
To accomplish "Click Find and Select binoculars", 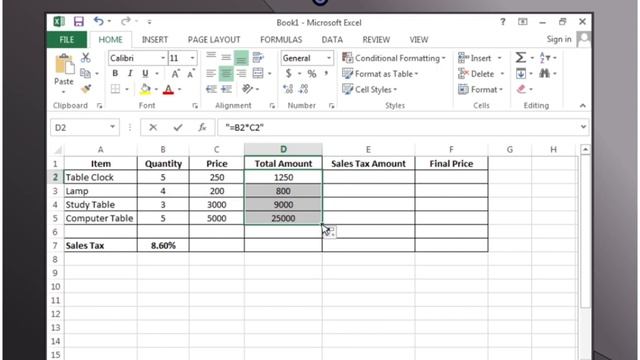I will (x=544, y=73).
